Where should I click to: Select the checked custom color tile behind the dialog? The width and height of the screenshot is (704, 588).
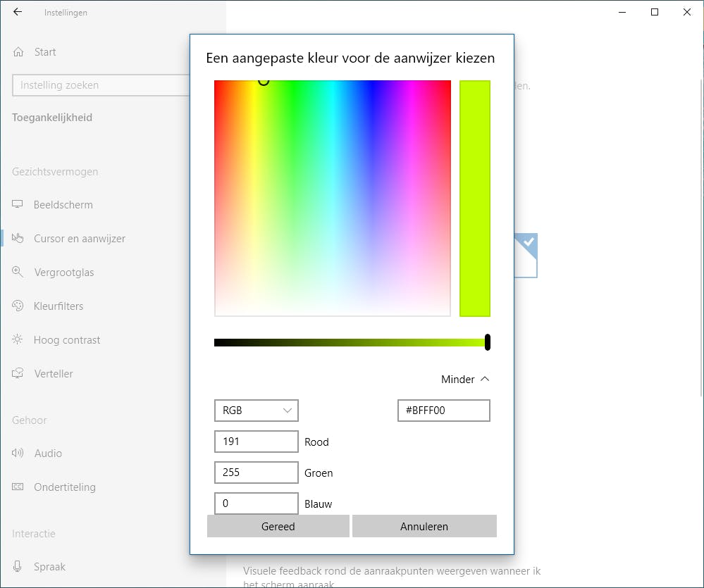[526, 255]
